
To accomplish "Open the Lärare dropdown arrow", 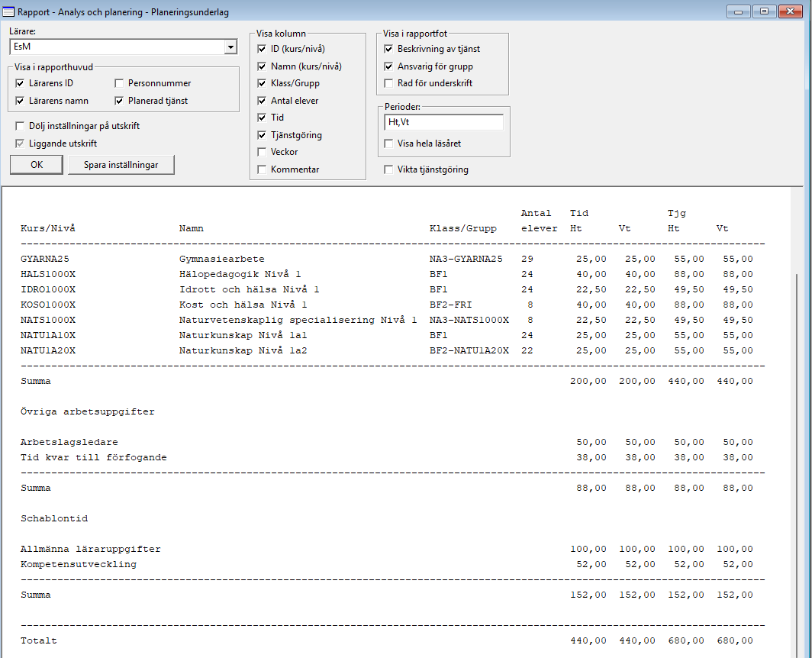I will pos(230,47).
